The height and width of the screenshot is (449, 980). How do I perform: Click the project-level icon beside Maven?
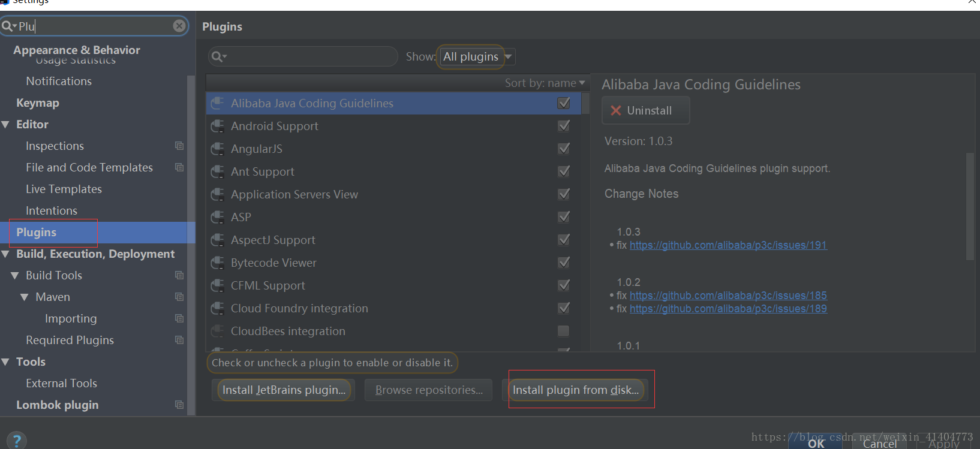click(179, 297)
